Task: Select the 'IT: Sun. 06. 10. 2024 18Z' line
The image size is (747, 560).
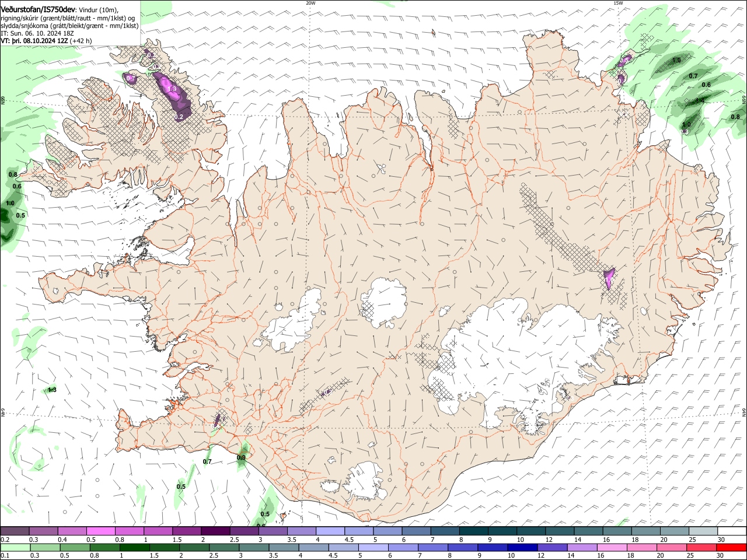Action: [37, 33]
